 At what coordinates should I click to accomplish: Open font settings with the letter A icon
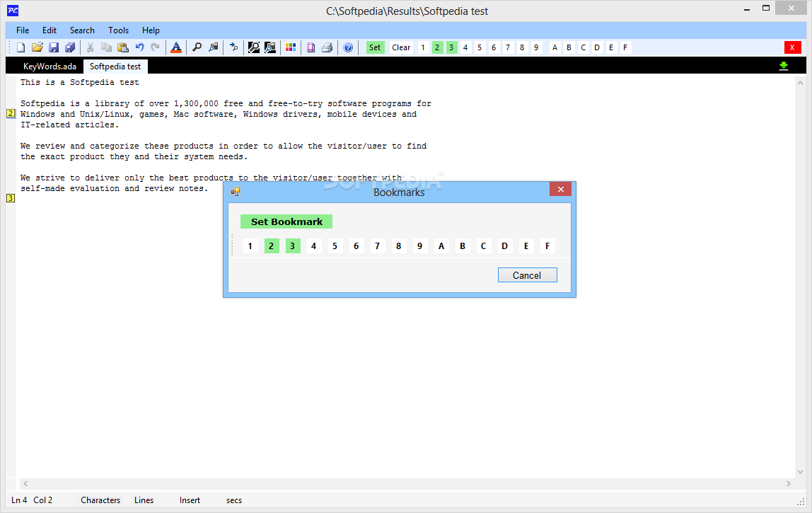(x=176, y=47)
